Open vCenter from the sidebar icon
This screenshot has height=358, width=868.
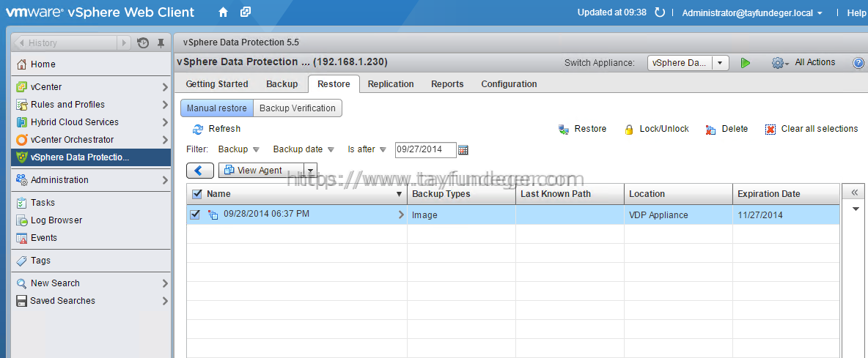[21, 86]
